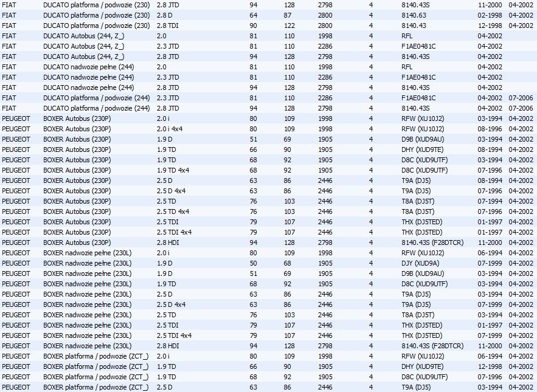Image resolution: width=537 pixels, height=392 pixels.
Task: Select the 08-1996 start date cell
Action: 490,129
